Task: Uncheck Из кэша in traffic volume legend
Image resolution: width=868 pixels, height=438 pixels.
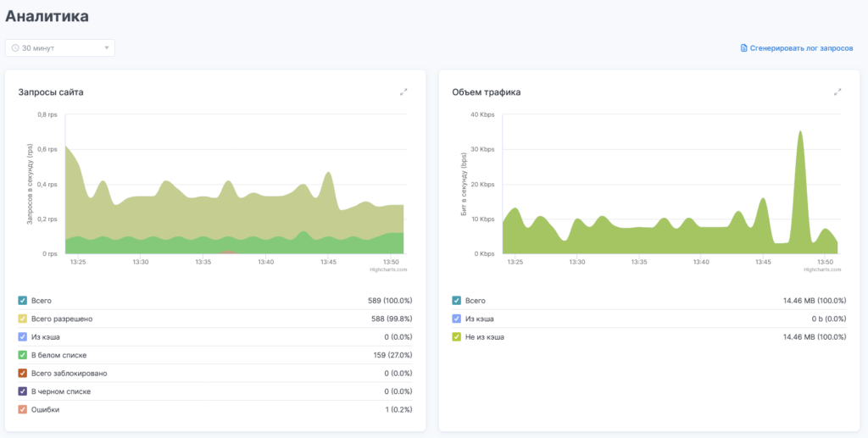Action: coord(457,319)
